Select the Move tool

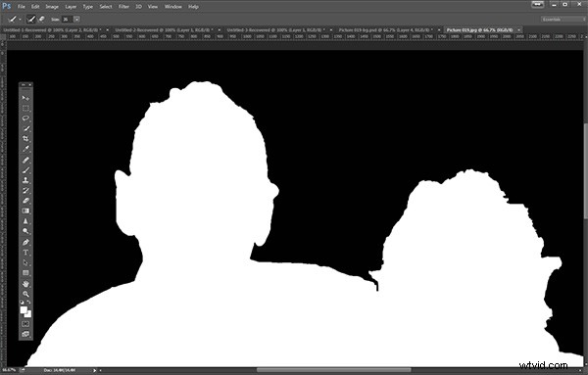coord(25,98)
